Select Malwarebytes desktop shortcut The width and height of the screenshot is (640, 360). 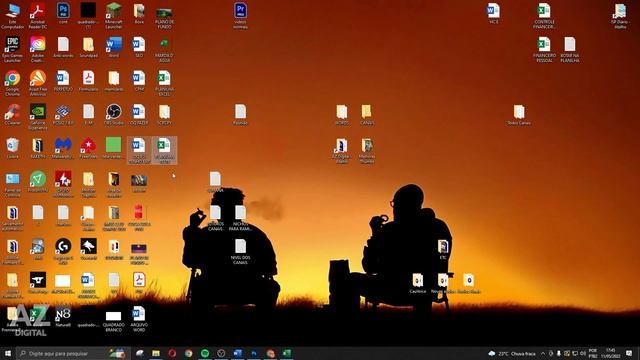point(63,148)
